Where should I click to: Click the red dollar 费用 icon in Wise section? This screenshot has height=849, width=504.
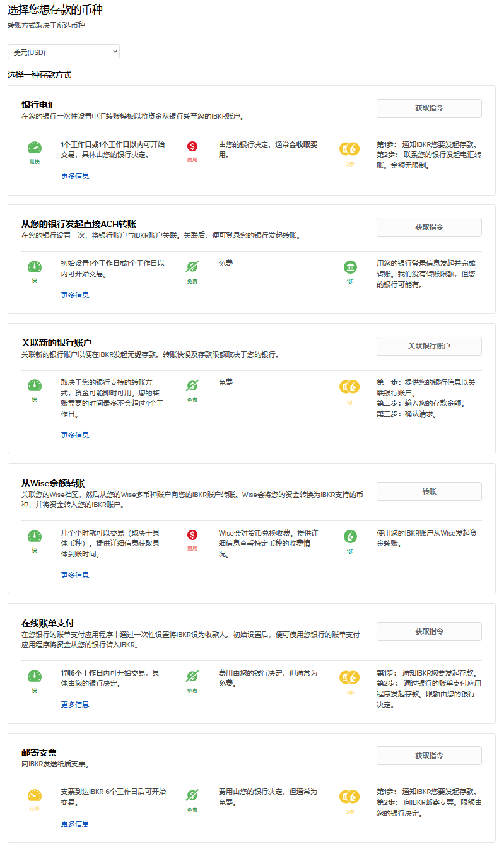(x=192, y=536)
